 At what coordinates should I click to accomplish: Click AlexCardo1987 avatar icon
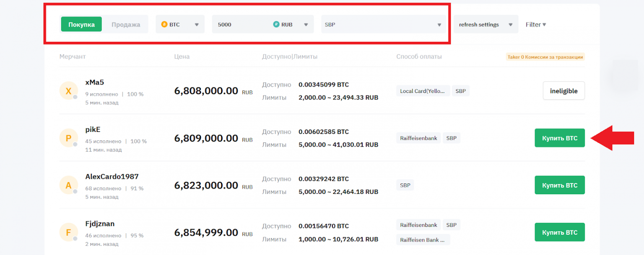68,185
